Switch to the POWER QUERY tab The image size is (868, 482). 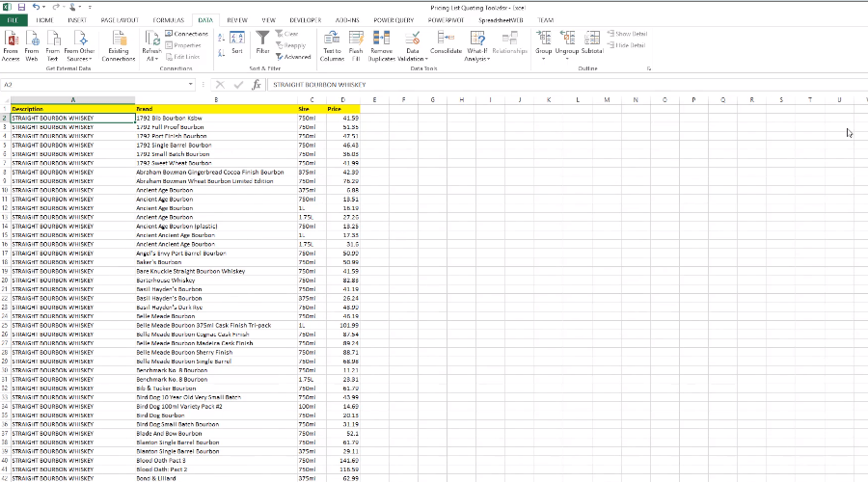click(x=393, y=20)
